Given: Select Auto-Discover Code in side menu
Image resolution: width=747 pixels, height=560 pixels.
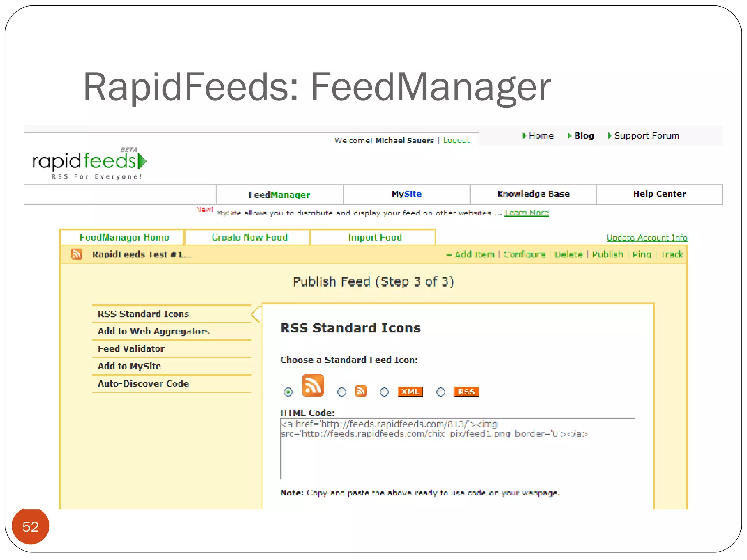Looking at the screenshot, I should [171, 384].
